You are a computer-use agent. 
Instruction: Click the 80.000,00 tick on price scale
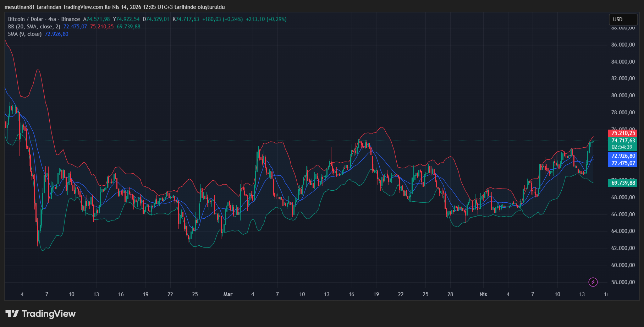(x=623, y=96)
